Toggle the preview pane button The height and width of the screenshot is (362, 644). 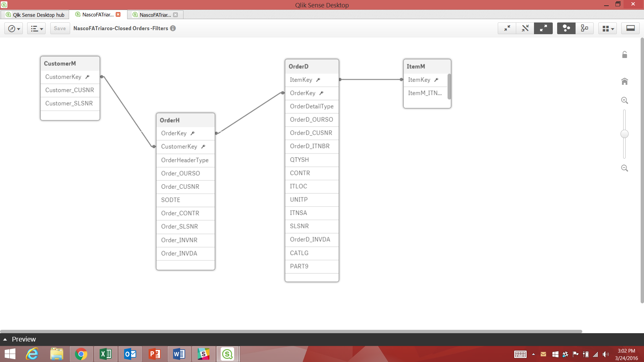pyautogui.click(x=630, y=28)
